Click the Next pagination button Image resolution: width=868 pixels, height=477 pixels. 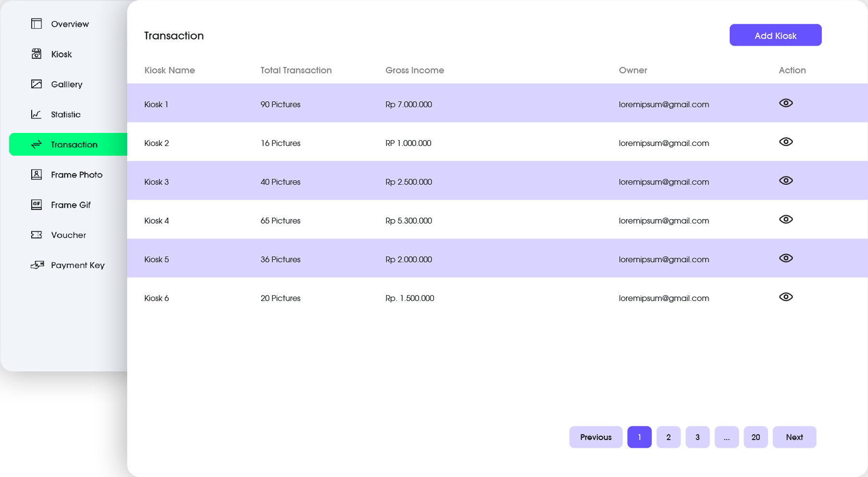794,437
